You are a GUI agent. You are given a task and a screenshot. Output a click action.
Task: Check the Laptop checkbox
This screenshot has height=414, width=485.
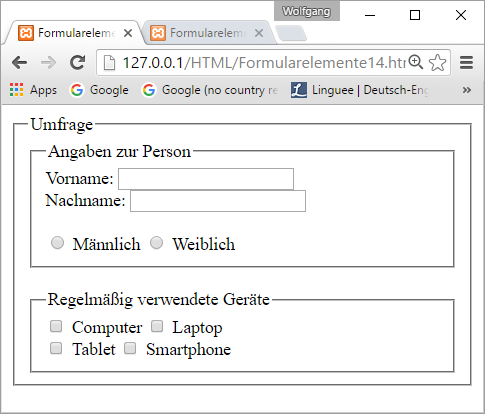coord(157,326)
